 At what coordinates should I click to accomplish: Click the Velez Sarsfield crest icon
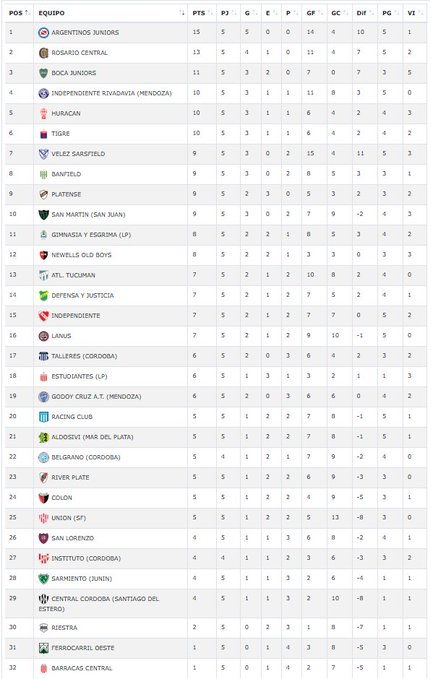pos(43,154)
